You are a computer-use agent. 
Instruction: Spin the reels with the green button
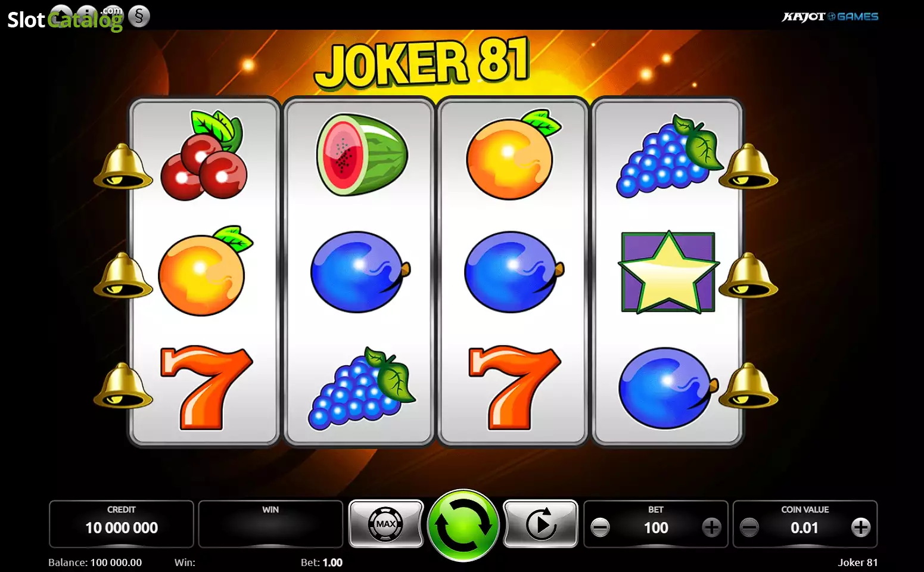click(x=463, y=525)
